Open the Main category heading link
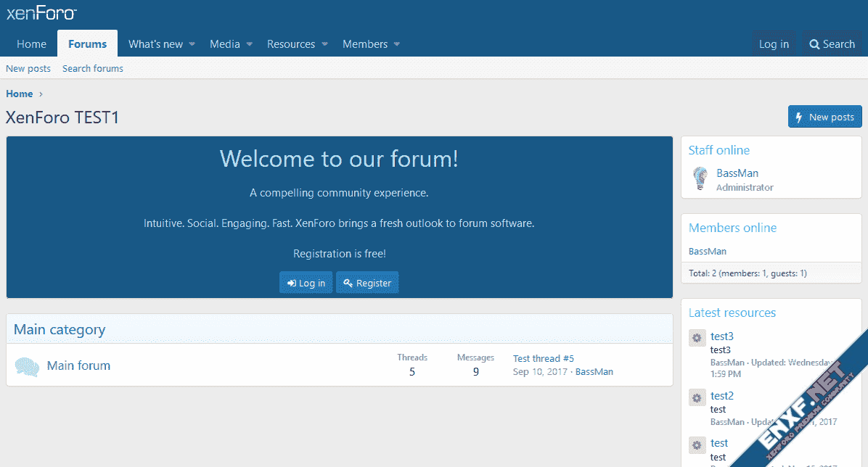 [60, 329]
